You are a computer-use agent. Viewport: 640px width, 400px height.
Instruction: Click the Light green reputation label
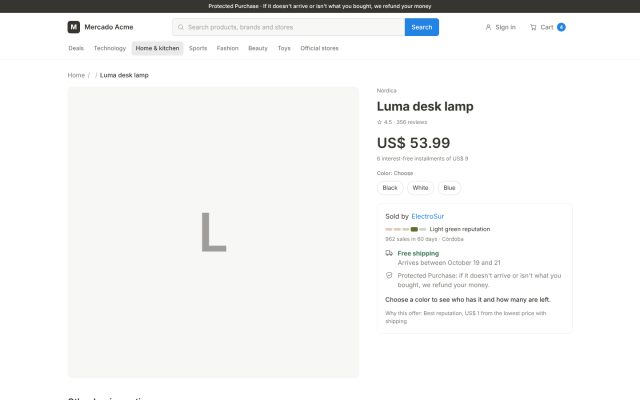pos(460,229)
